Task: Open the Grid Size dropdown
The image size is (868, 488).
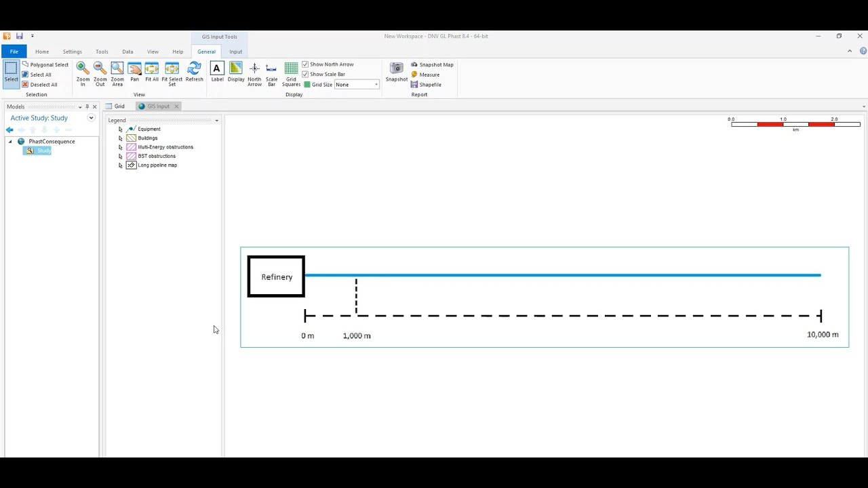Action: pos(376,85)
